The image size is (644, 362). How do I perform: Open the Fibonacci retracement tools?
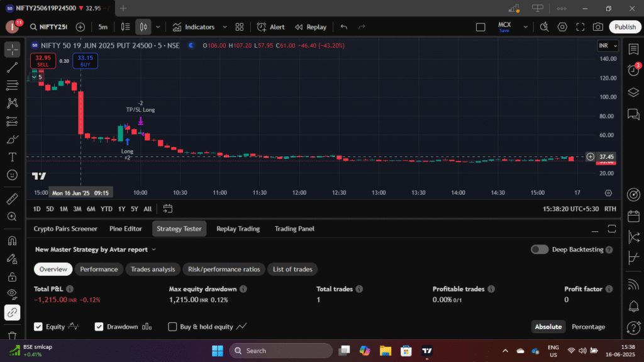pyautogui.click(x=13, y=85)
